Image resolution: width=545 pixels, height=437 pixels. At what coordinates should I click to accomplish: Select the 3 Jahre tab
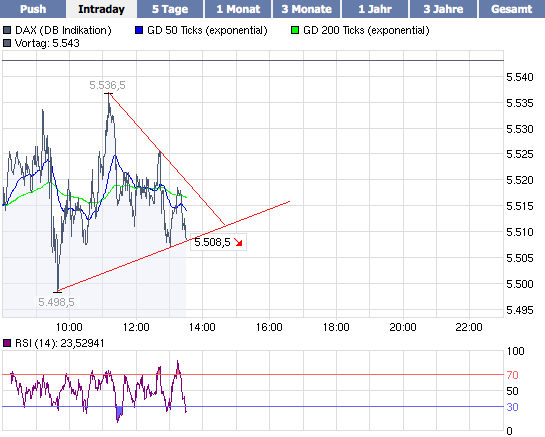pyautogui.click(x=443, y=9)
